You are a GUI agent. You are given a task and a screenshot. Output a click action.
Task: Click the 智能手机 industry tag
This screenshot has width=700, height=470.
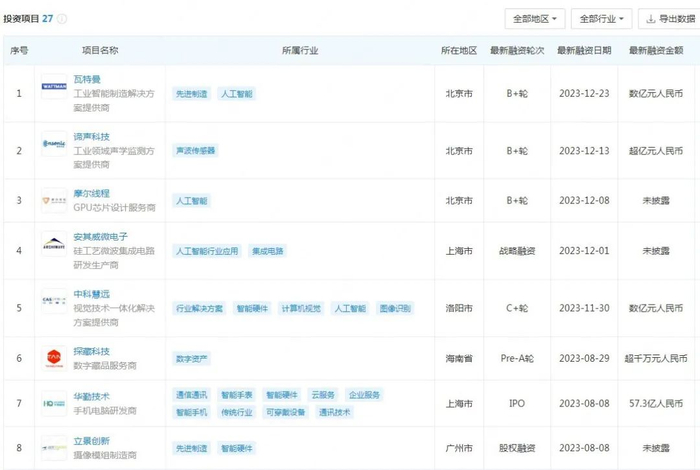coord(192,412)
